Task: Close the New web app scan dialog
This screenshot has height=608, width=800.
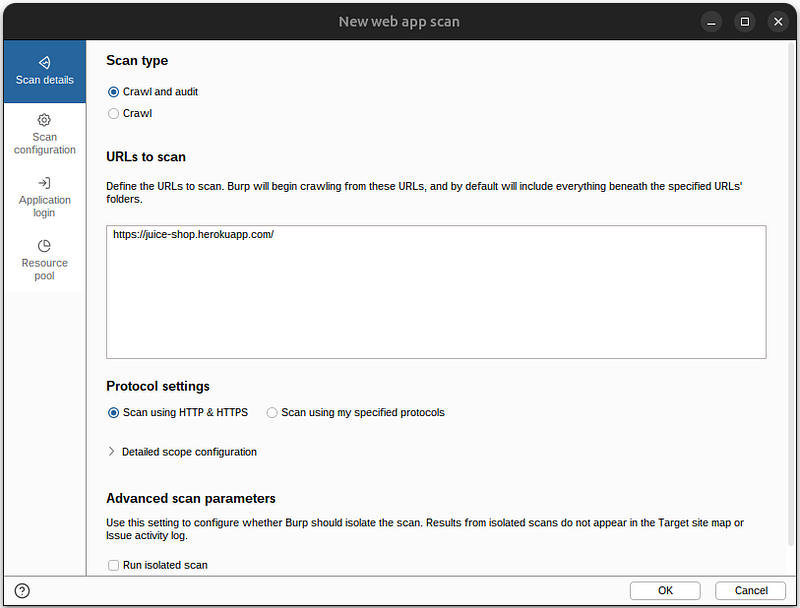Action: coord(778,22)
